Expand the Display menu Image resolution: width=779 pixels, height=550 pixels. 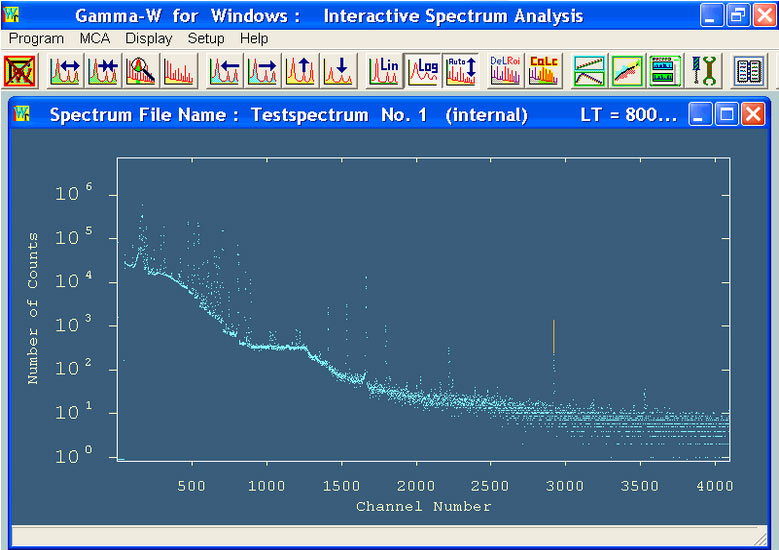point(149,38)
